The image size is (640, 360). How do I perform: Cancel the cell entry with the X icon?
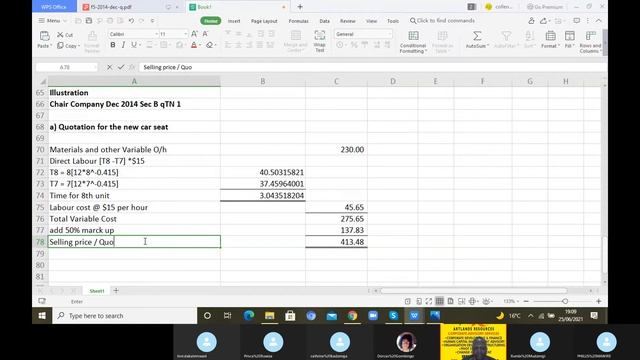109,67
